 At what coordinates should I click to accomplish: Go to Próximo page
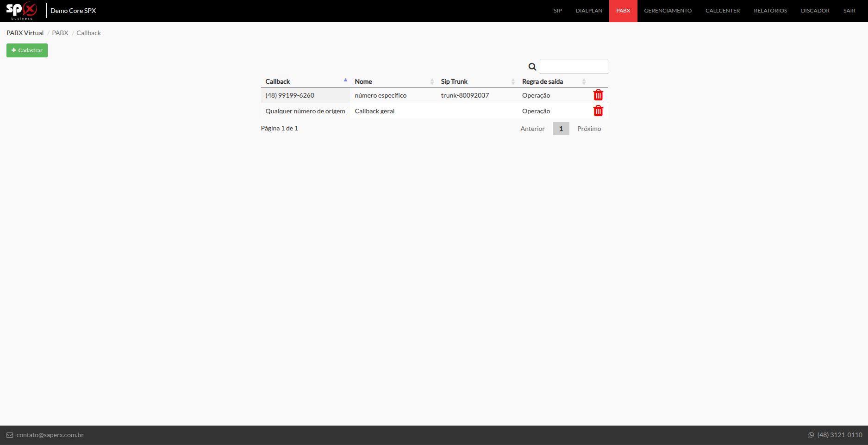(589, 129)
